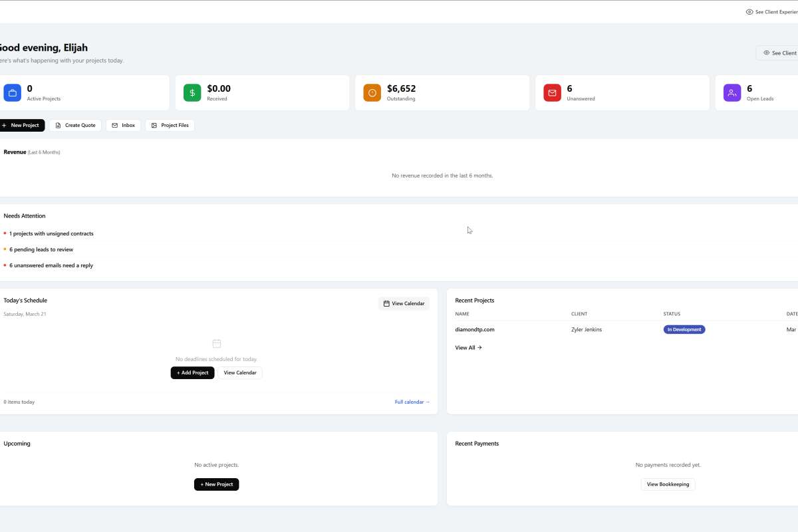Image resolution: width=798 pixels, height=532 pixels.
Task: Open the unsigned contracts attention item
Action: click(51, 234)
